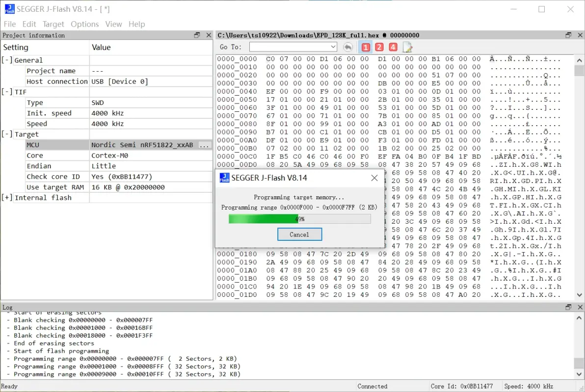Viewport: 585px width, 392px height.
Task: Open the View menu
Action: coord(113,24)
